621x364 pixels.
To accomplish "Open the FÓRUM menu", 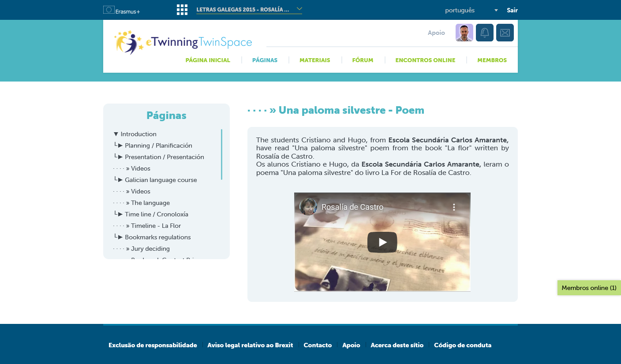I will (363, 60).
